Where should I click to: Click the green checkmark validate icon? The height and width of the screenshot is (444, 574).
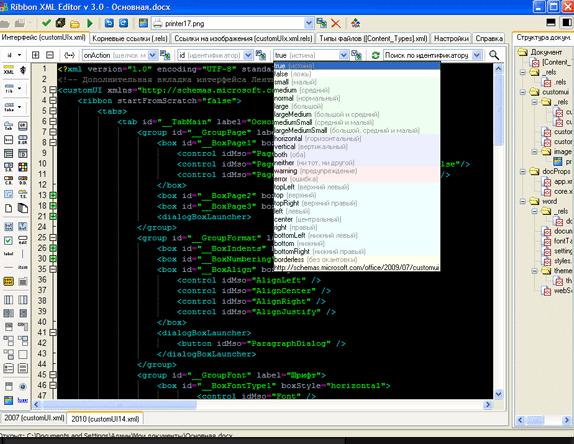tap(46, 23)
